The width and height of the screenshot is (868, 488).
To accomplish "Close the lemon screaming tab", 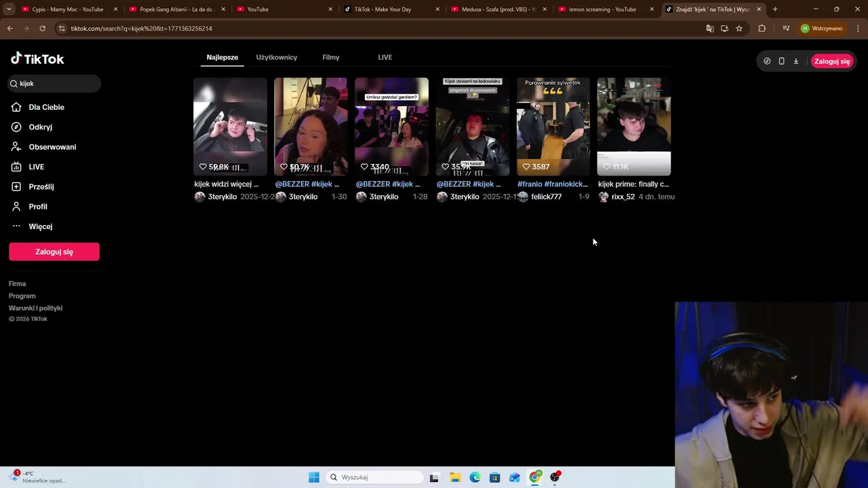I will click(652, 9).
